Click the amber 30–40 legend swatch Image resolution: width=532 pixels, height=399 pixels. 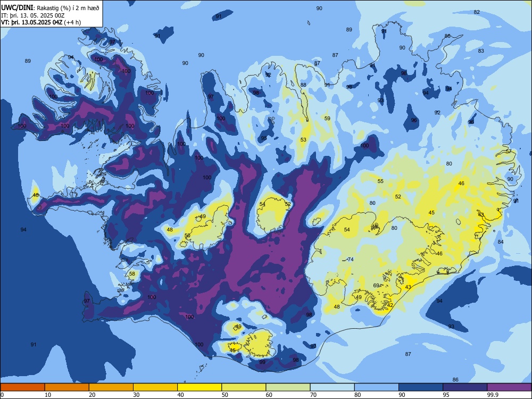155,387
